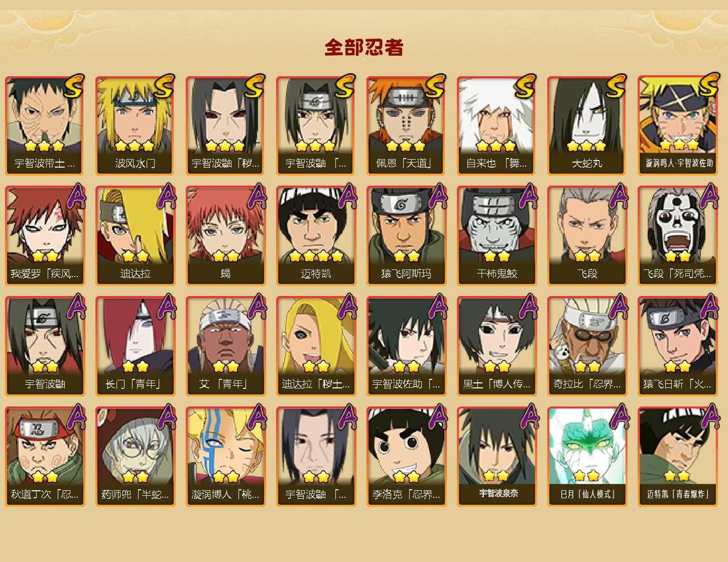Click the 漩涡鸣人·宇智波佐助 S-rank card

(677, 125)
